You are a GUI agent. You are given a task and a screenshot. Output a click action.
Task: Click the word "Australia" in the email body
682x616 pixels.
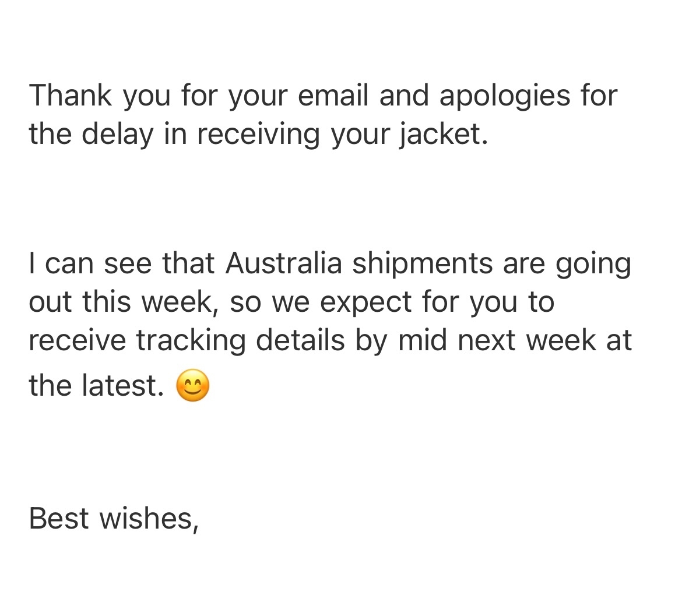click(x=283, y=263)
